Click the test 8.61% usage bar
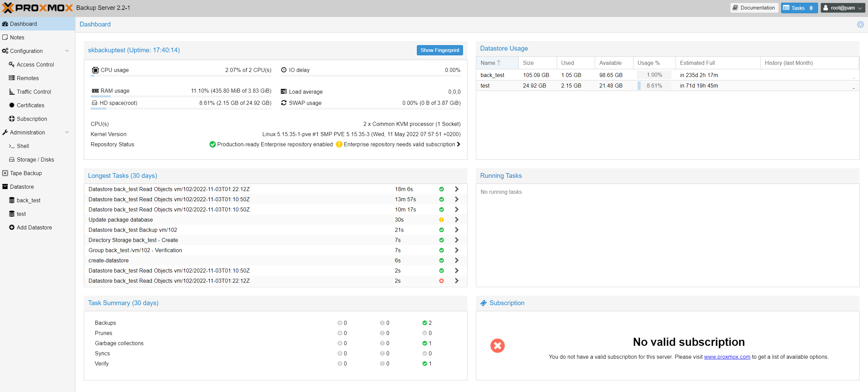Viewport: 868px width, 392px height. (x=654, y=86)
